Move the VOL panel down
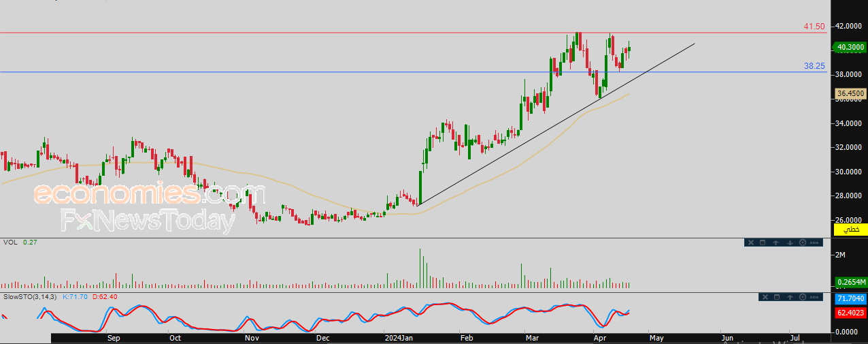 tap(790, 243)
